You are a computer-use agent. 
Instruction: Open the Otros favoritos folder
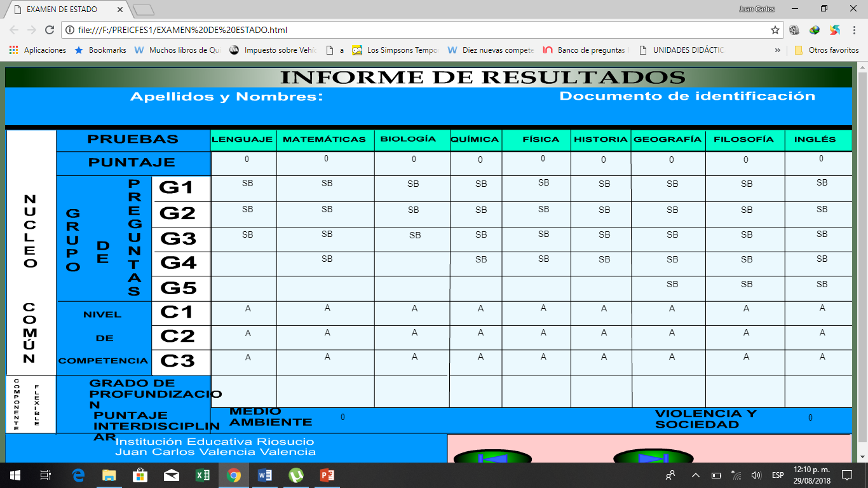click(827, 50)
